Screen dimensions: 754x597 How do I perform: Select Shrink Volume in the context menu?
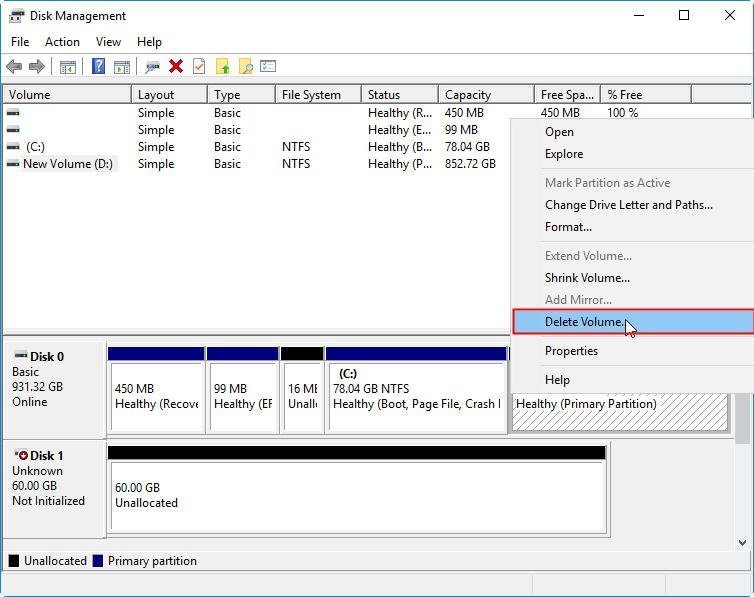(587, 278)
